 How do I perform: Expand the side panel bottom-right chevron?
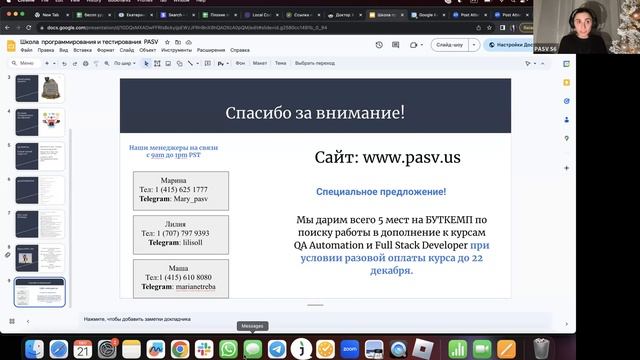tap(567, 324)
